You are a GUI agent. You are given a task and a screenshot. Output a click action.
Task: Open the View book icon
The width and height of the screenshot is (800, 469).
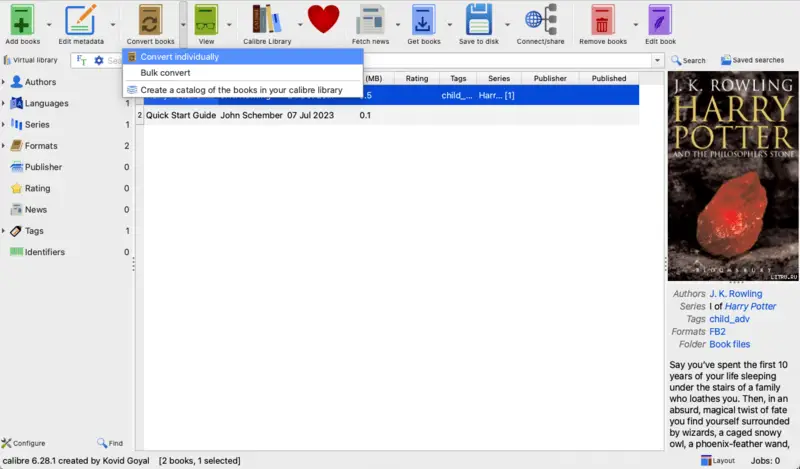tap(206, 20)
